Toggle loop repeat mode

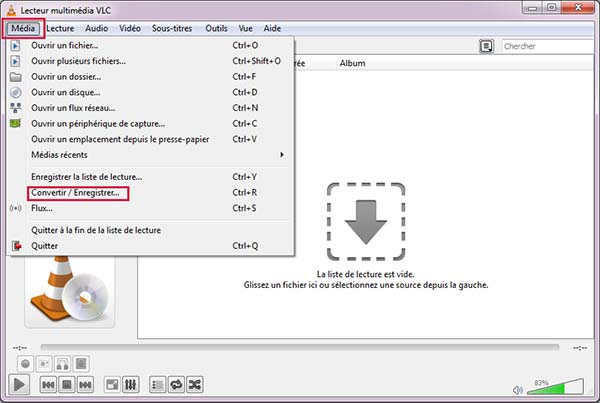coord(176,384)
